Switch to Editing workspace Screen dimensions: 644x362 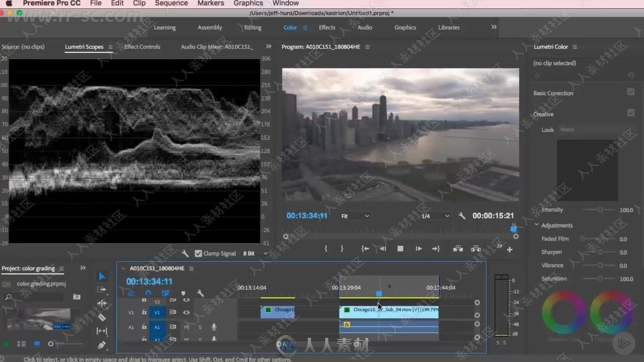253,28
